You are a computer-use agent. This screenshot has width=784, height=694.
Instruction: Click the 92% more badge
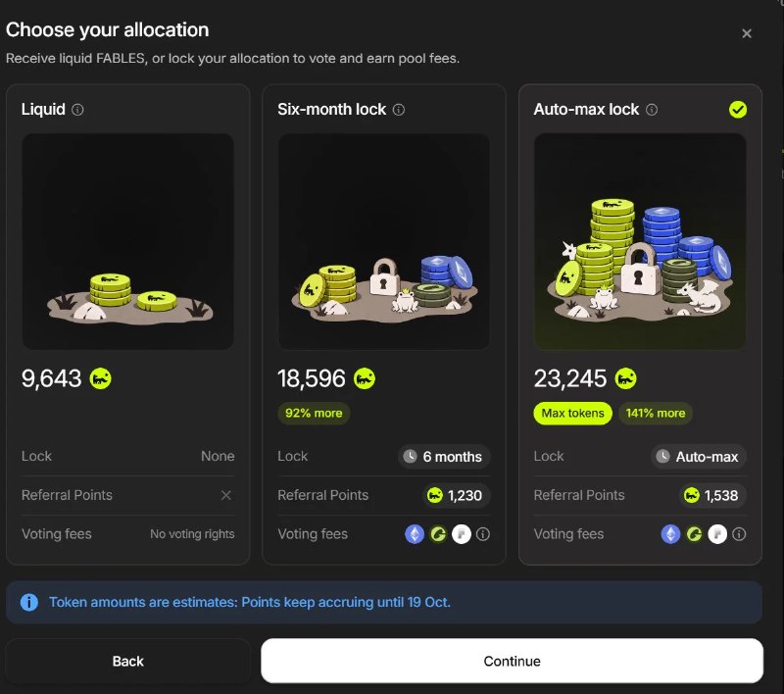coord(314,414)
